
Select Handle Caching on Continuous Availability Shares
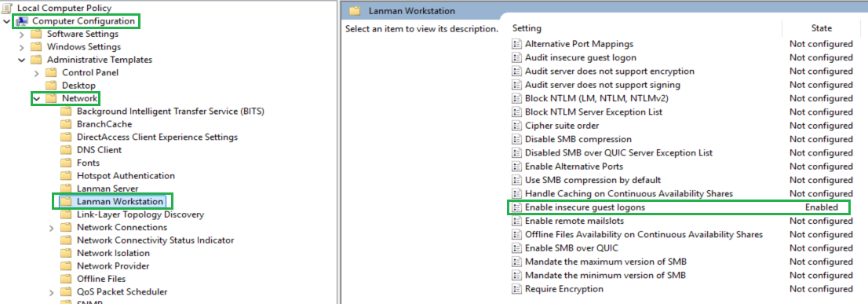[629, 194]
